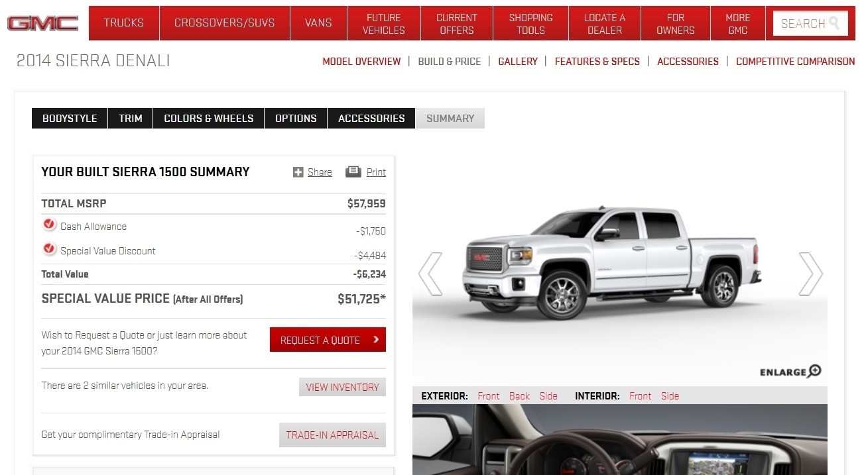868x475 pixels.
Task: Open the Shopping Tools menu
Action: 530,23
